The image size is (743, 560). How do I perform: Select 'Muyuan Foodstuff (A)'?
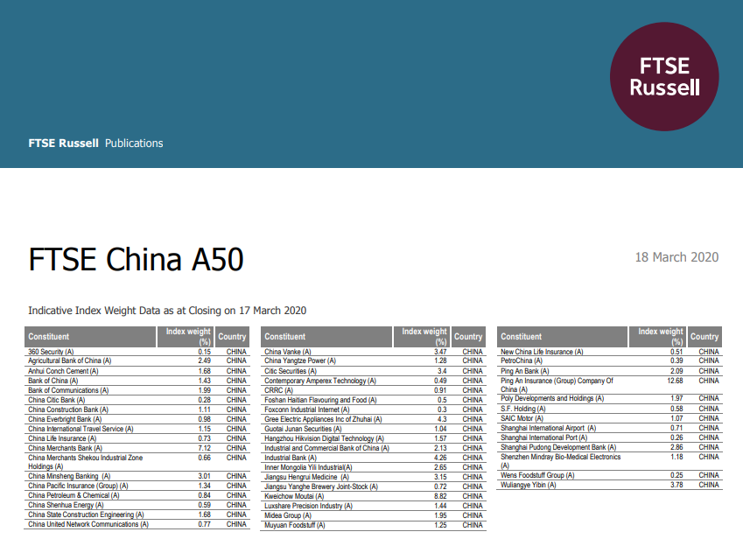click(x=295, y=525)
